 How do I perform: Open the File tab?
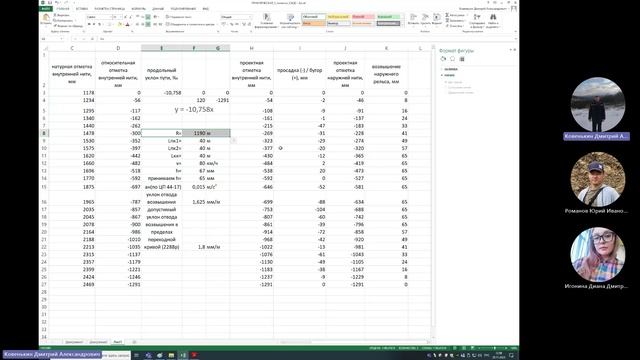tap(46, 9)
